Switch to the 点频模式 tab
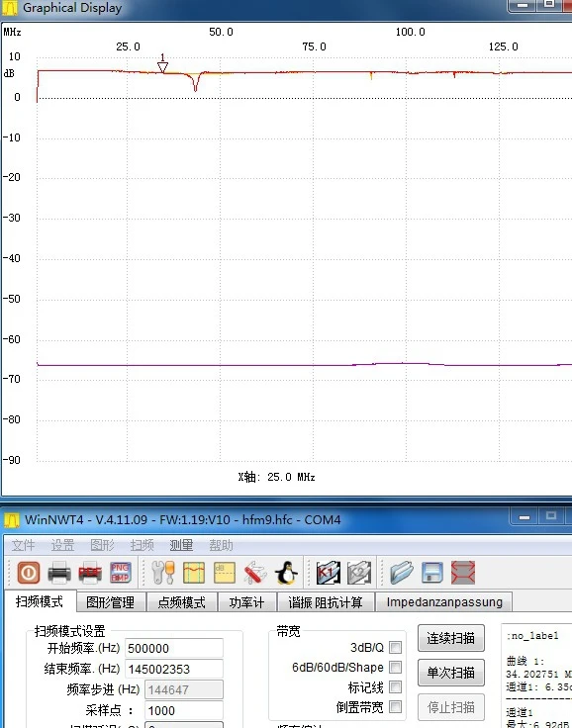 click(x=182, y=602)
